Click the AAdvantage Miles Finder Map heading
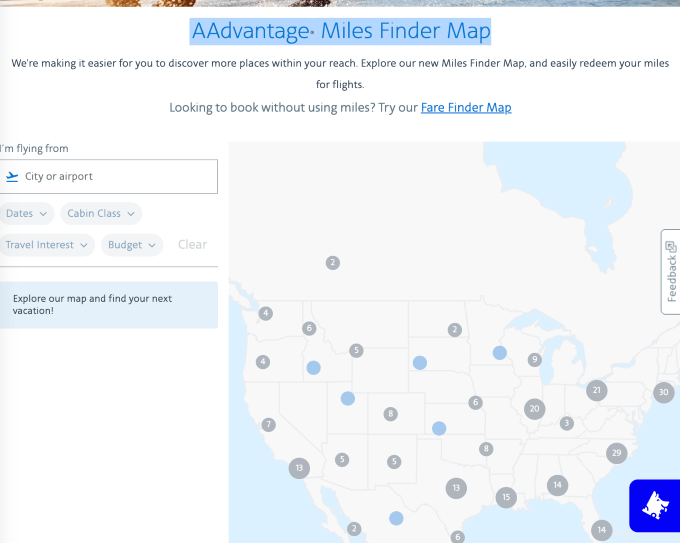This screenshot has width=680, height=543. click(341, 32)
